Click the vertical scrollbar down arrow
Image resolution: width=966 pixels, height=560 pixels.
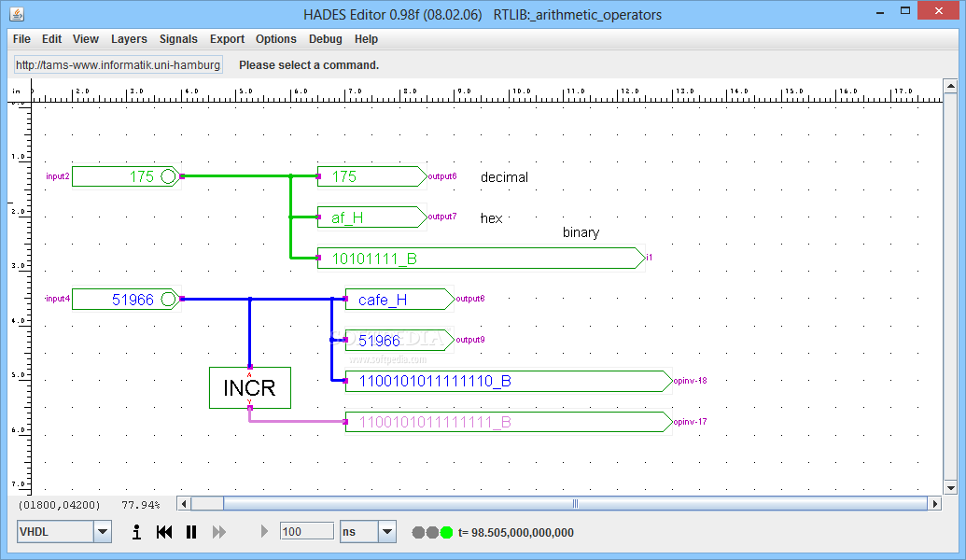click(x=950, y=488)
